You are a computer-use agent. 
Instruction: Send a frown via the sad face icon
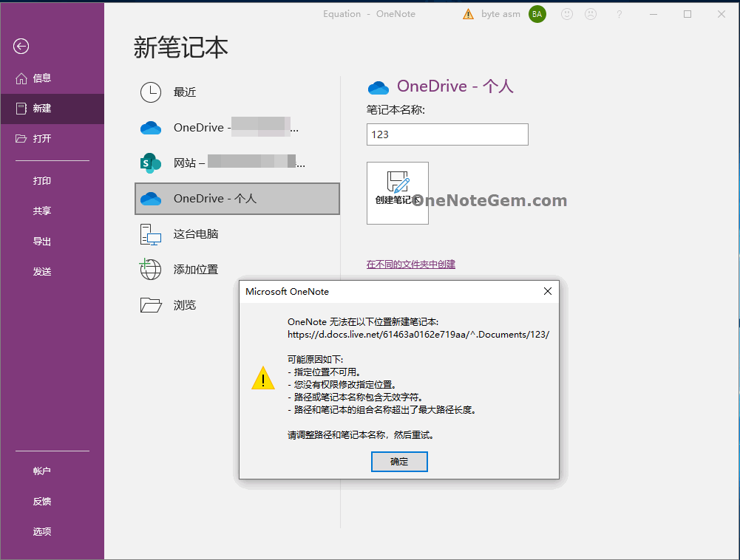click(x=591, y=14)
